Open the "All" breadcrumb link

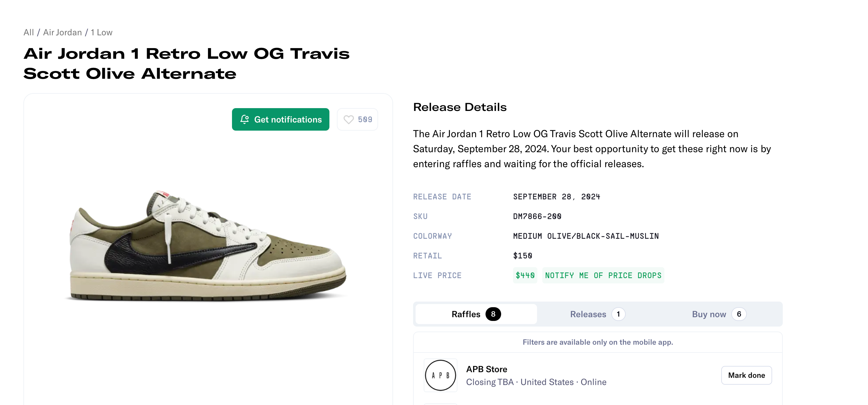(x=29, y=32)
